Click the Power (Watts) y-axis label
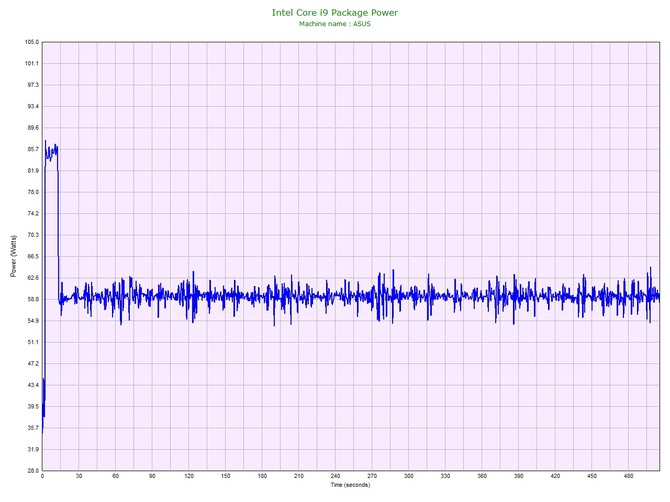 (13, 256)
